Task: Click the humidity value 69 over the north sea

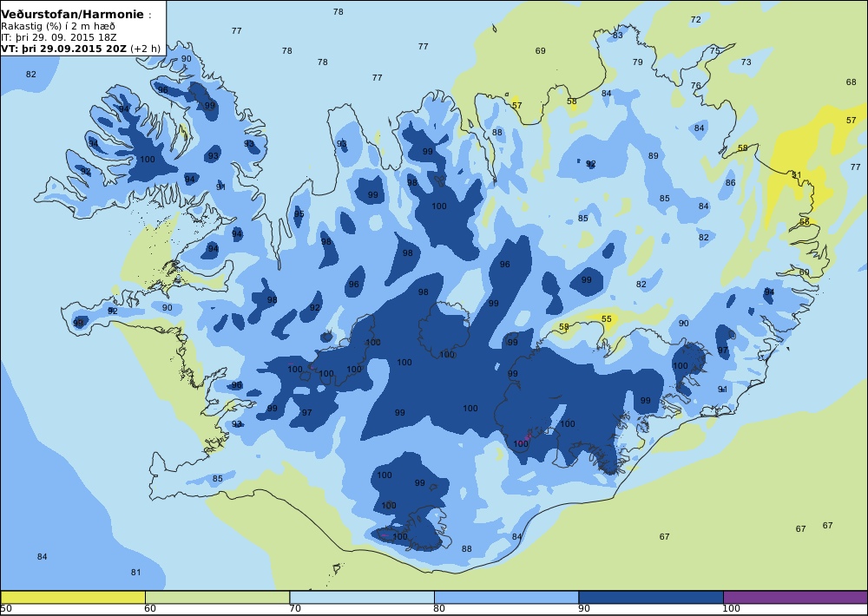Action: (540, 51)
